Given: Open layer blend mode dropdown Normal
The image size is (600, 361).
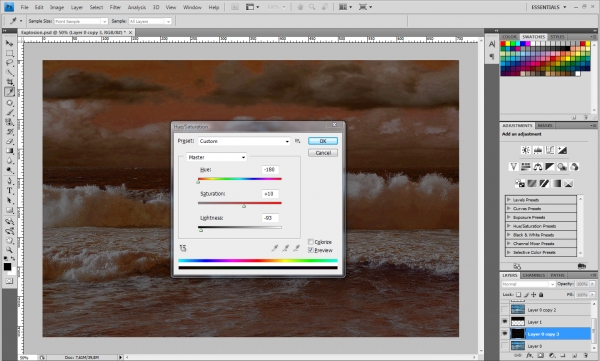Looking at the screenshot, I should coord(528,284).
